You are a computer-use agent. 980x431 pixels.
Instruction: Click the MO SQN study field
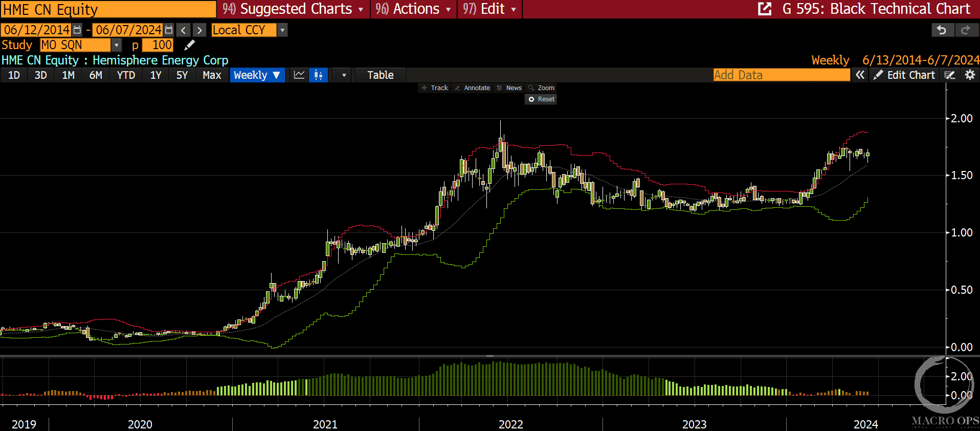[x=75, y=45]
